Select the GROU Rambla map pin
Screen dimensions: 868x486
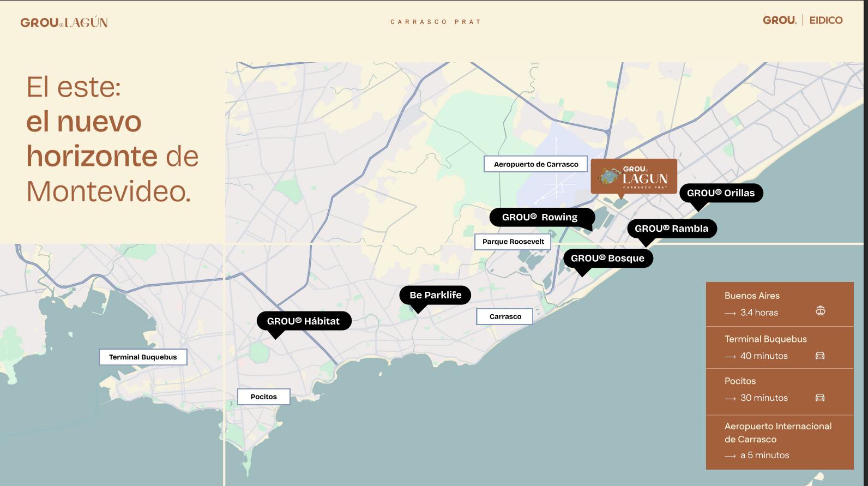click(x=672, y=229)
